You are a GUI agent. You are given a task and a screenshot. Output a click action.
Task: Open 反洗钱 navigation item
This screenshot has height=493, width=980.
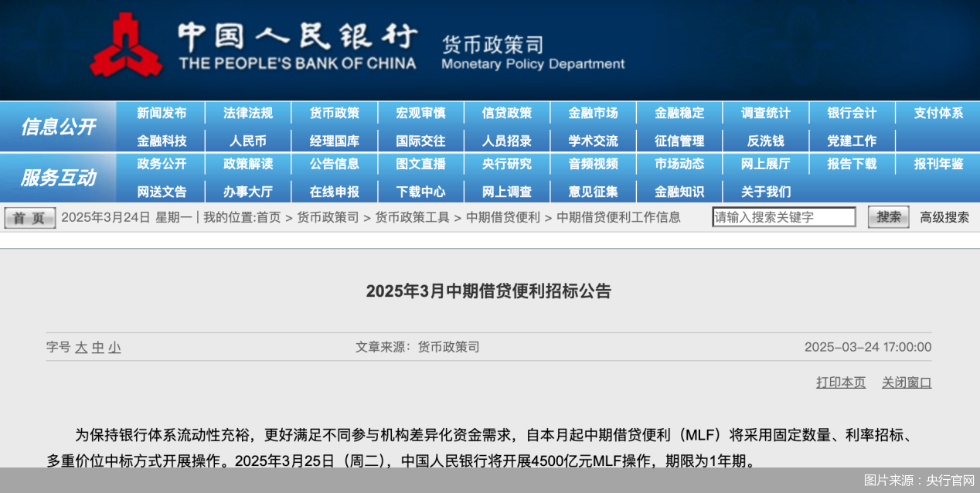pos(766,141)
